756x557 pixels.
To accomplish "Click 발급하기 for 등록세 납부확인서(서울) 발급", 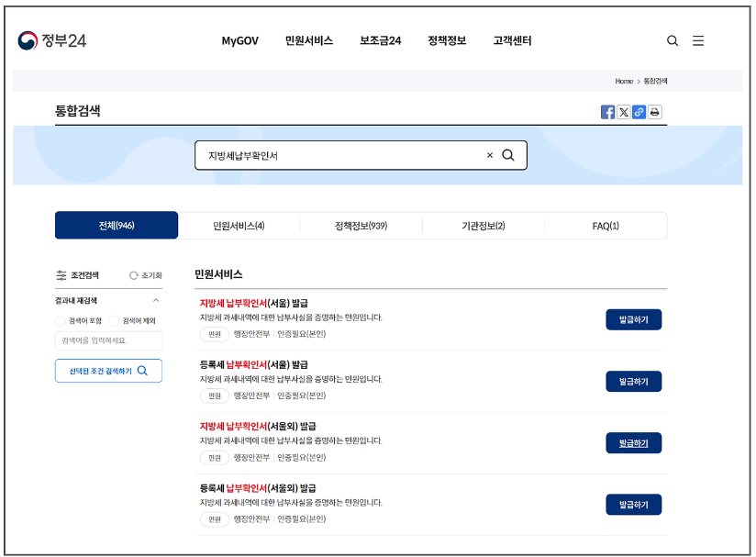I will click(634, 382).
